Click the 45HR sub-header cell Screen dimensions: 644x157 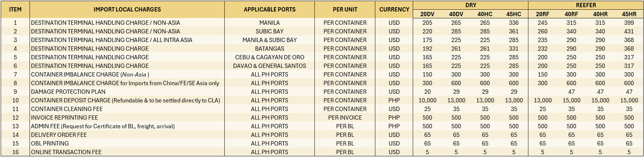point(629,14)
